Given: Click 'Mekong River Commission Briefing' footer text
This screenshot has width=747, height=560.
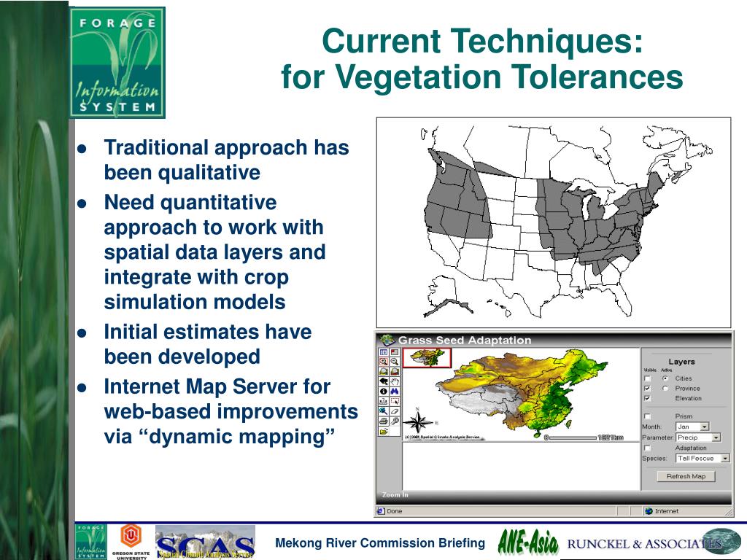Looking at the screenshot, I should tap(380, 542).
